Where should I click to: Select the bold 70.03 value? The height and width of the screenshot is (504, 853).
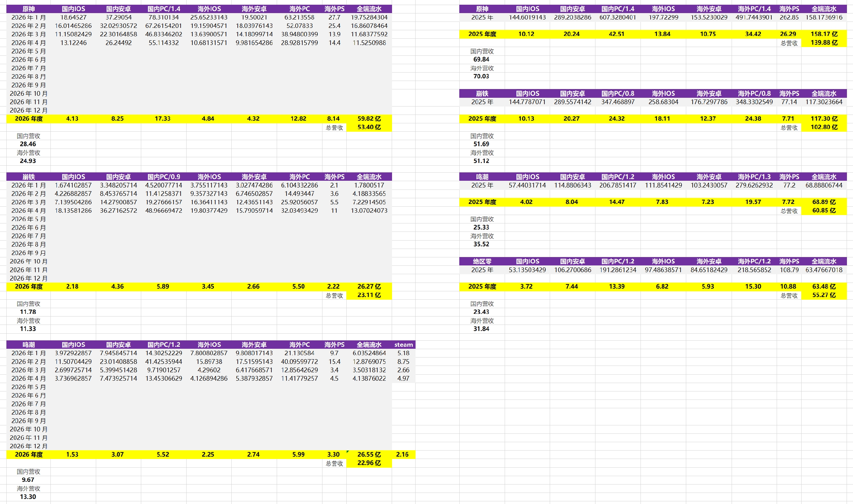481,76
